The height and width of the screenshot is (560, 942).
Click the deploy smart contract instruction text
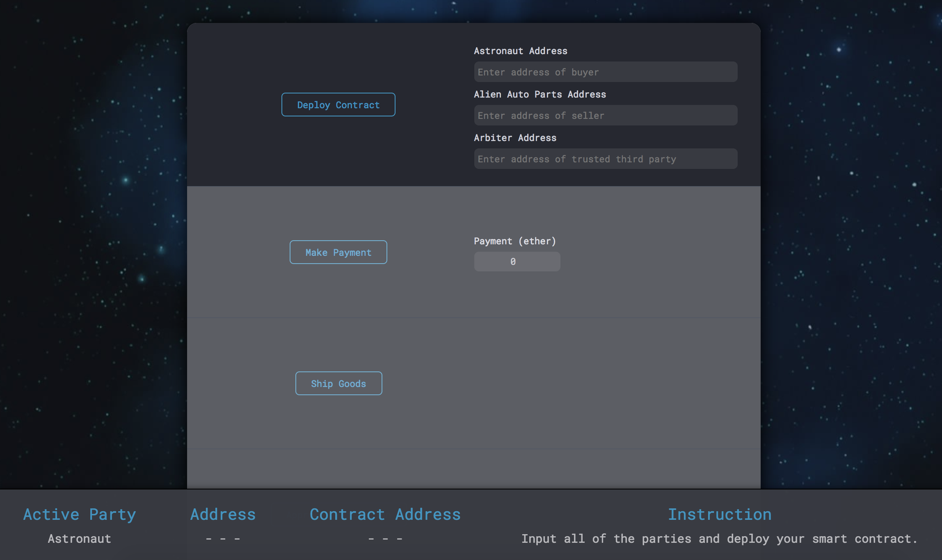(719, 539)
